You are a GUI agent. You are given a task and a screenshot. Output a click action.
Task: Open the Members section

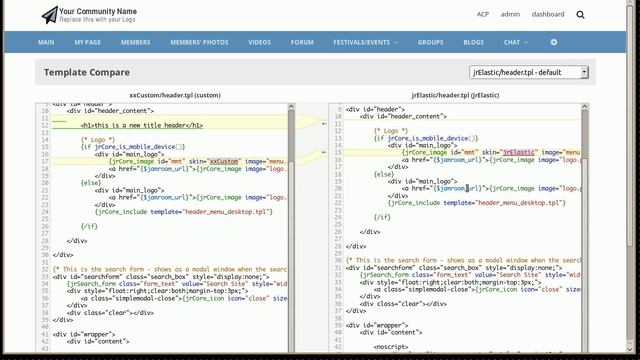tap(136, 42)
